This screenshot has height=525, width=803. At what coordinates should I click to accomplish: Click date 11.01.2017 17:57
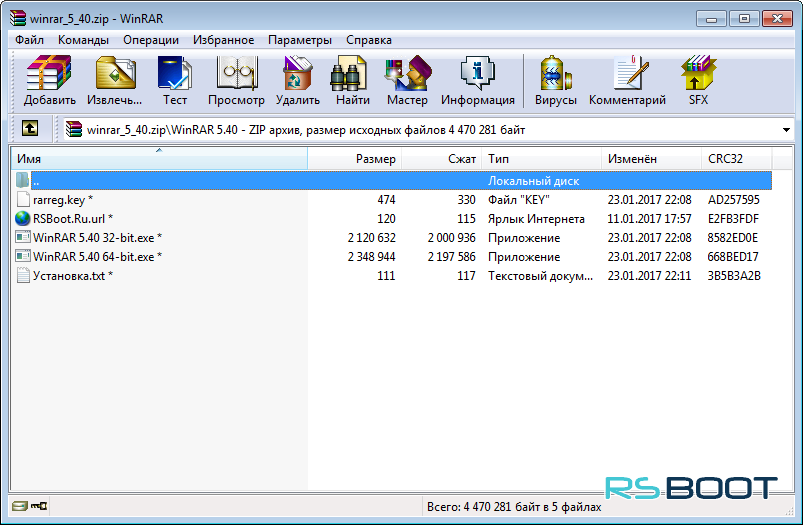649,219
